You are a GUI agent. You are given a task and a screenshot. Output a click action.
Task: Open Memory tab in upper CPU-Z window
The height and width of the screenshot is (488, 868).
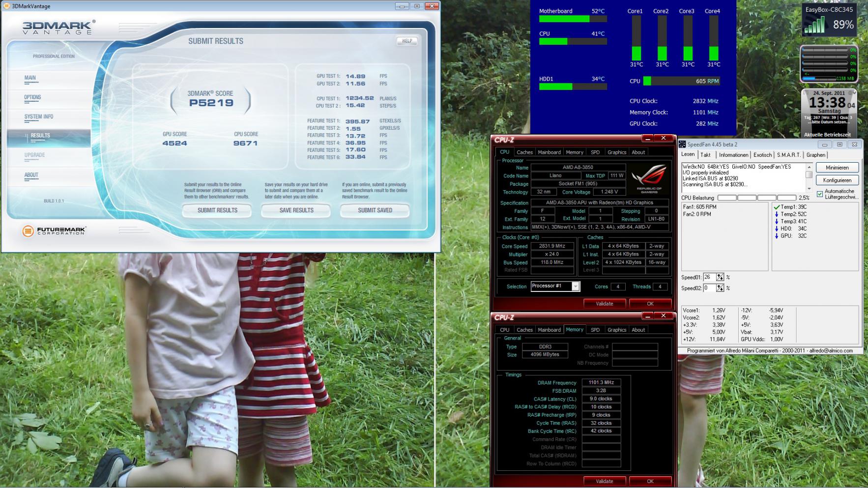click(575, 152)
